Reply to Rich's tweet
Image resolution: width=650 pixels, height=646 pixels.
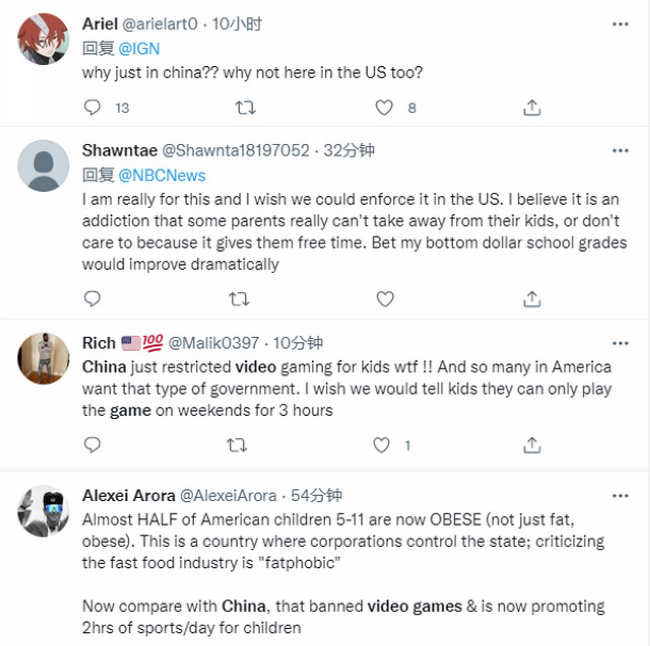click(x=92, y=445)
